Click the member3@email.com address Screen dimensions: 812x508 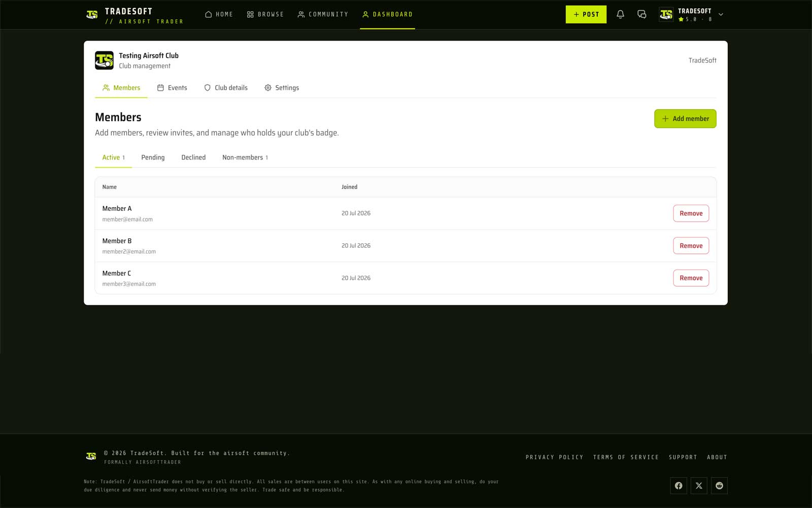129,284
